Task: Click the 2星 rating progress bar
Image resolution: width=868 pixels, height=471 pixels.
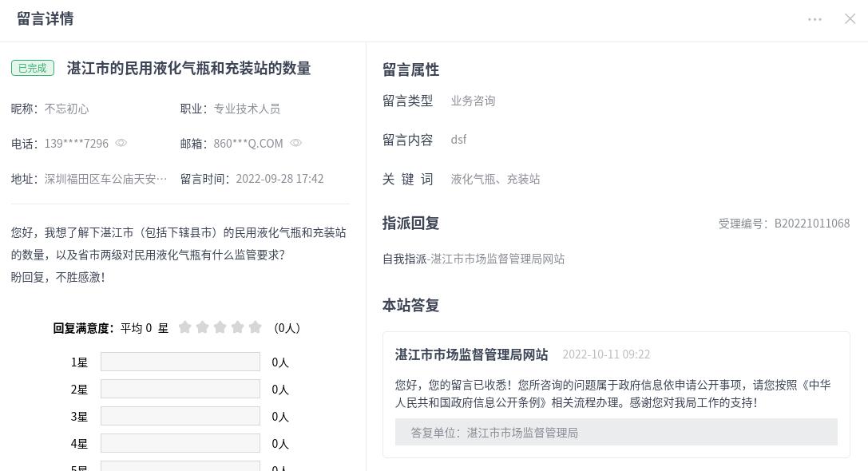Action: pos(180,389)
